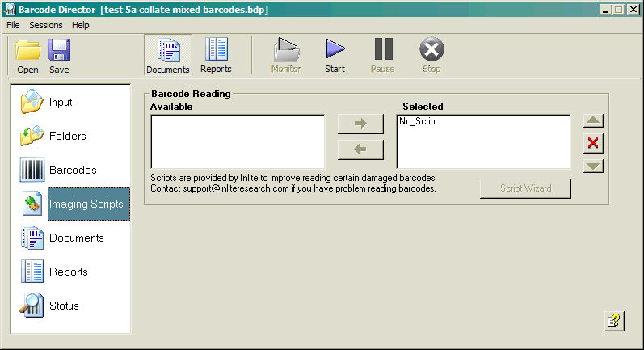Select No_Script in the Selected list
The height and width of the screenshot is (350, 644).
tap(418, 121)
